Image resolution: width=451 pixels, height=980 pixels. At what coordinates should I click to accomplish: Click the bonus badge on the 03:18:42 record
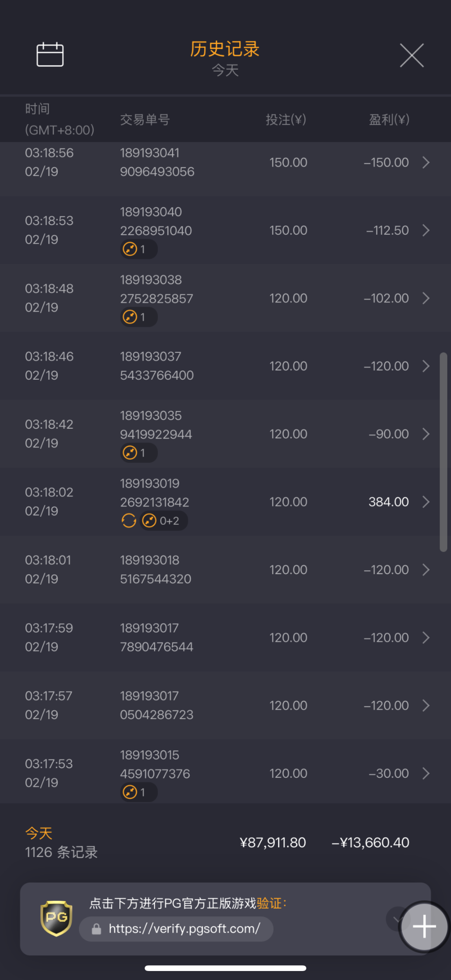[x=138, y=453]
